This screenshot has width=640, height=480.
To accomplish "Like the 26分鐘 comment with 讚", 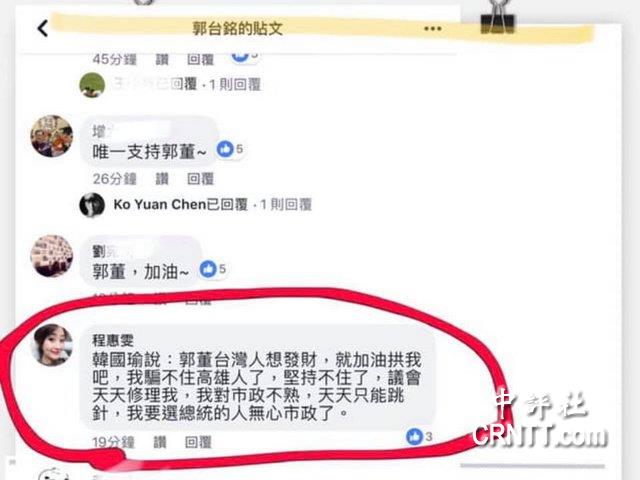I will pos(162,179).
